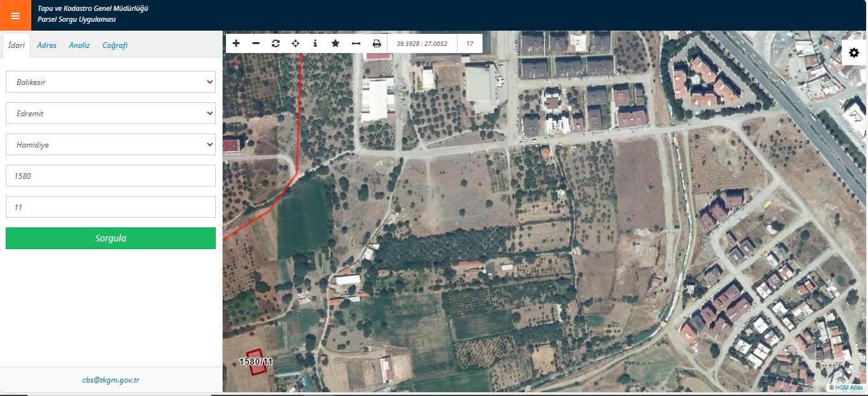Select the info query tool
The width and height of the screenshot is (868, 396).
[315, 43]
